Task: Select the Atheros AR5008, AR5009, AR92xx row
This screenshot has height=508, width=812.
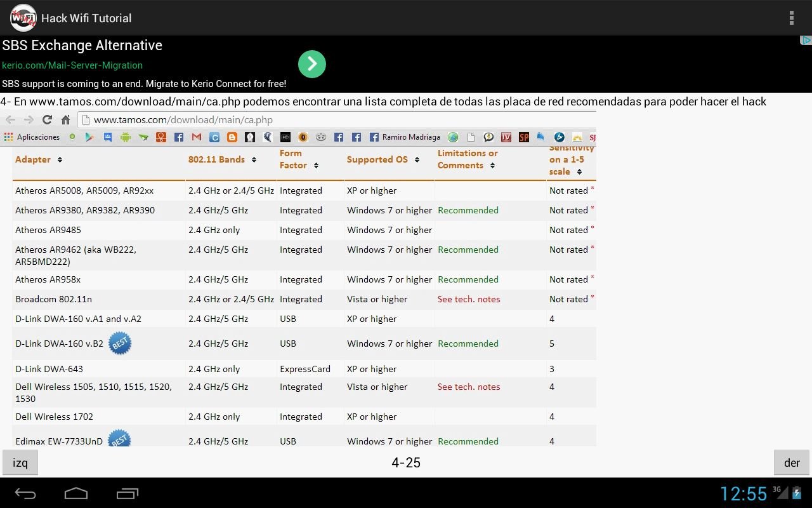Action: click(x=304, y=190)
